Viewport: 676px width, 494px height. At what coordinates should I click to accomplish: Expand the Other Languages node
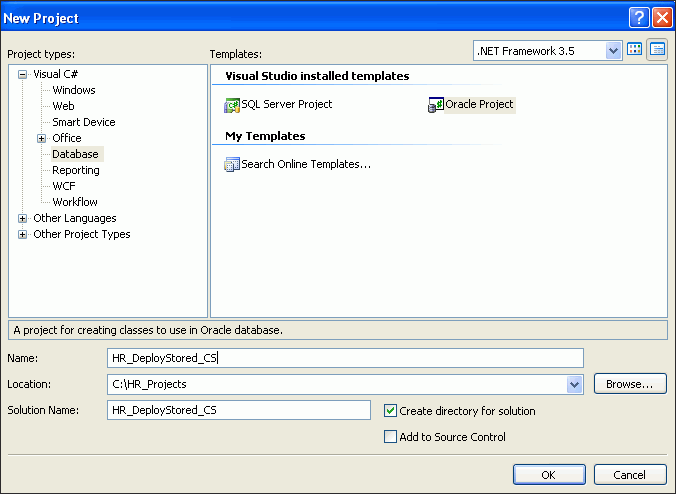[23, 218]
